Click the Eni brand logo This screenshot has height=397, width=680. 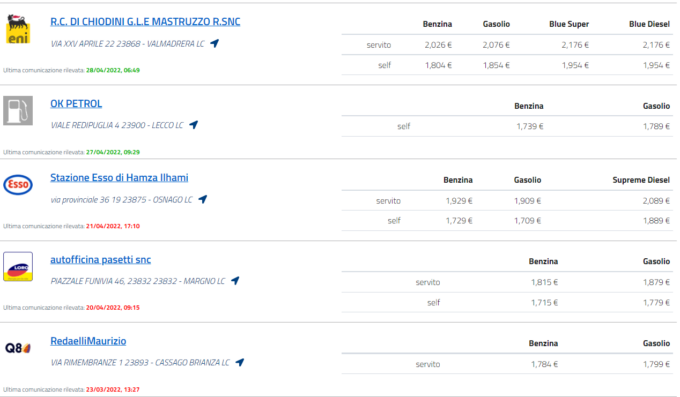coord(18,29)
